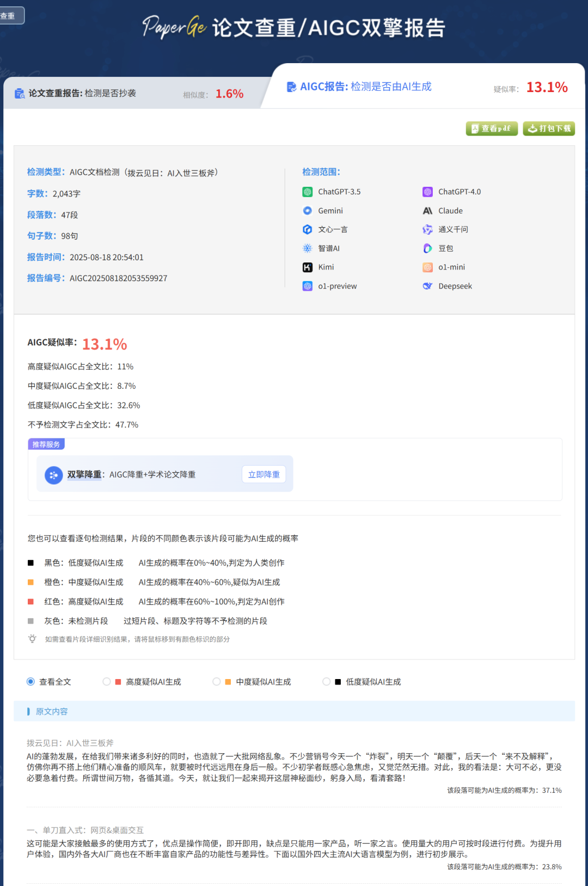Screen dimensions: 588x886
Task: Select the 查看全文 radio button
Action: 31,682
